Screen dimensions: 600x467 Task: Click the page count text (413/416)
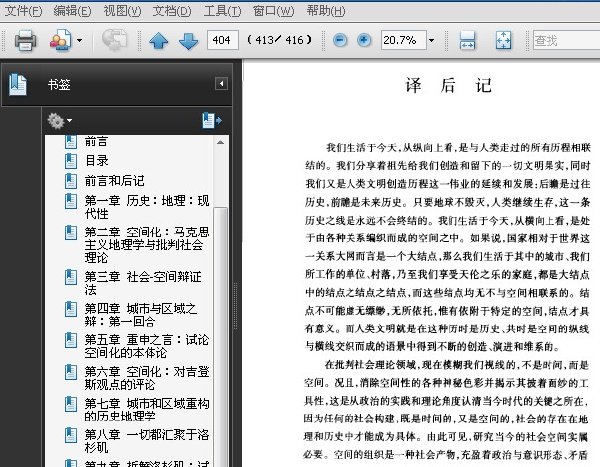coord(280,40)
